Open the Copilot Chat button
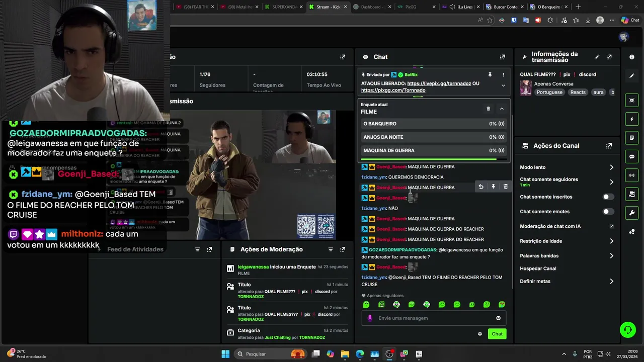644x362 pixels. click(630, 20)
